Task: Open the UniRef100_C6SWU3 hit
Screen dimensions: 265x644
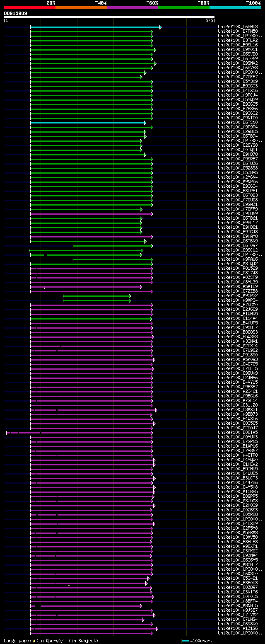Action: point(238,27)
